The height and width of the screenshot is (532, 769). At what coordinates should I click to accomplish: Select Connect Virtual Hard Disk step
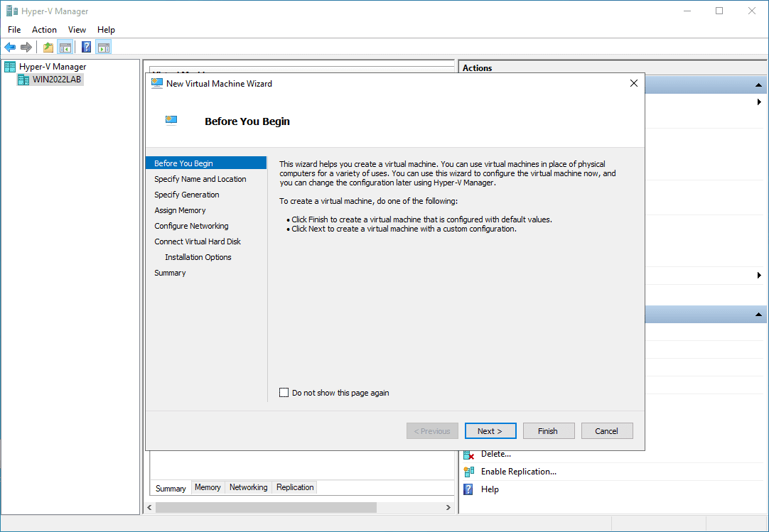click(198, 241)
